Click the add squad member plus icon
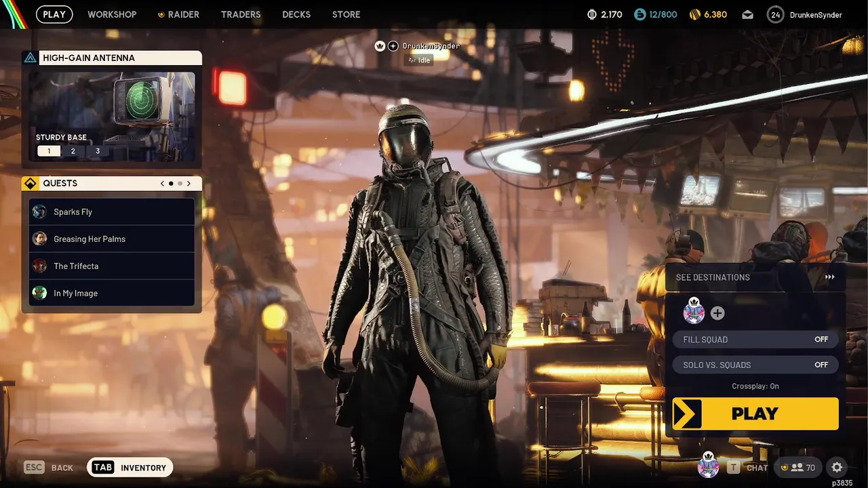Screen dimensions: 868x488 point(717,313)
